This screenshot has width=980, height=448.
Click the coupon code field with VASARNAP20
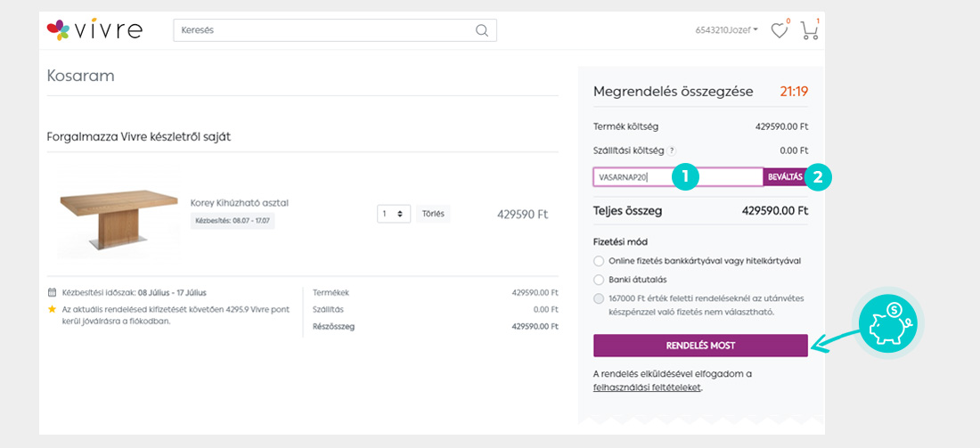pos(678,177)
